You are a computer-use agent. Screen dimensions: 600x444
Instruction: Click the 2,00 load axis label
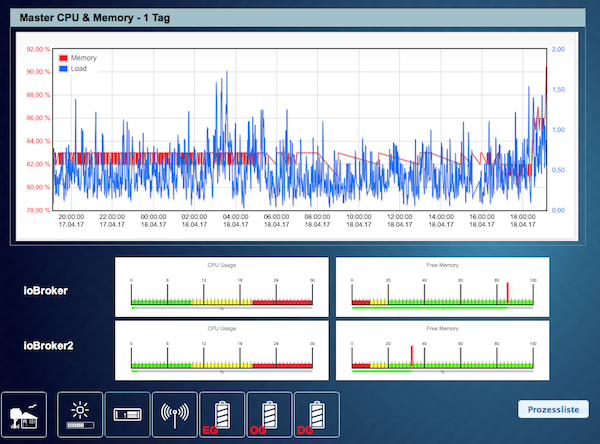point(558,49)
